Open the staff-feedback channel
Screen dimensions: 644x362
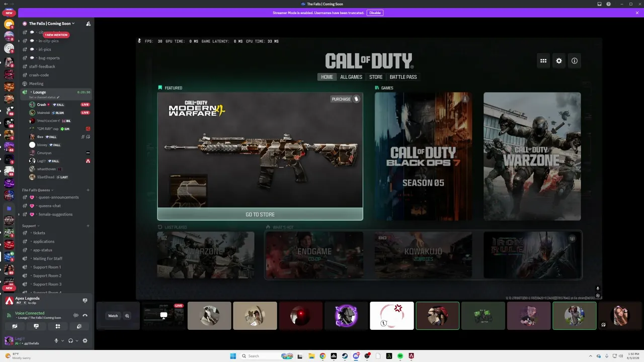click(42, 66)
